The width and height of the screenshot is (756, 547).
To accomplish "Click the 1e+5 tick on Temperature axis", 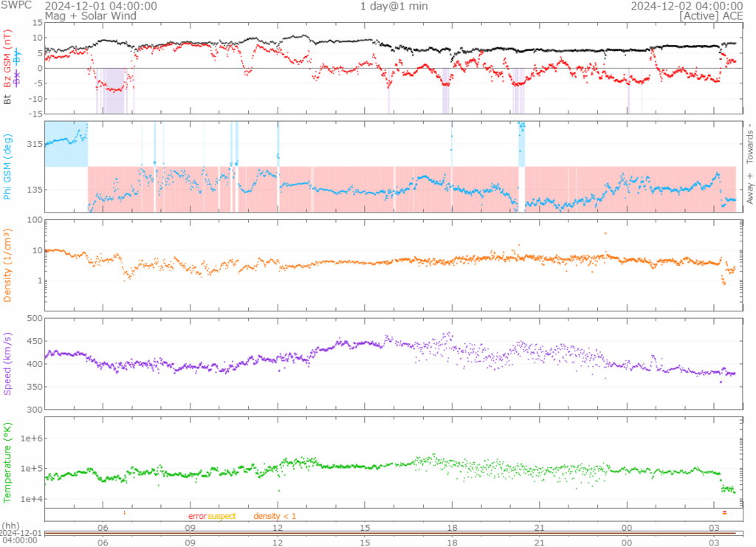I will click(31, 469).
